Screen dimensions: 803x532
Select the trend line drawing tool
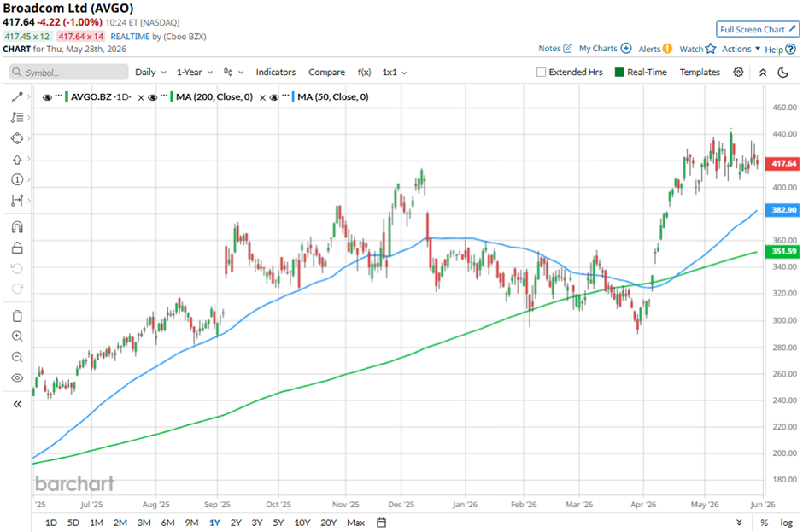pyautogui.click(x=17, y=97)
